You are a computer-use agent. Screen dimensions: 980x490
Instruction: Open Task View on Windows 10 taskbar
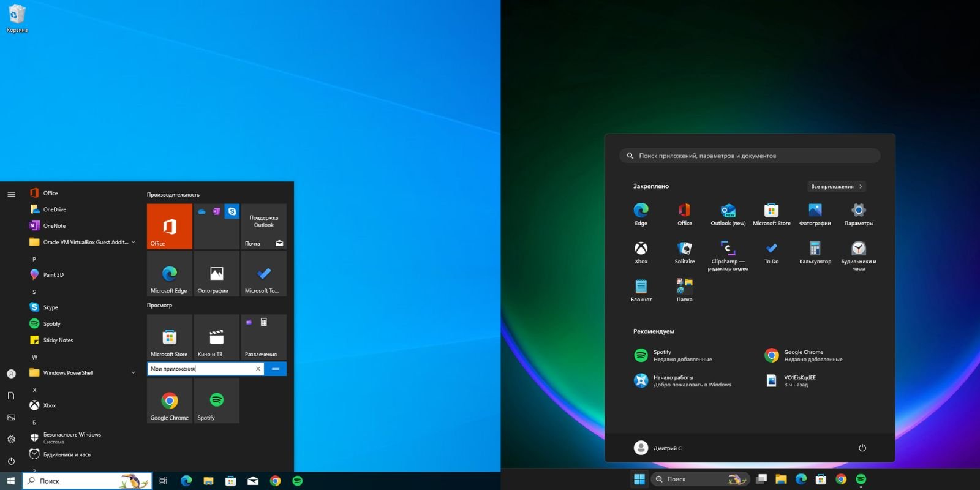[x=163, y=481]
